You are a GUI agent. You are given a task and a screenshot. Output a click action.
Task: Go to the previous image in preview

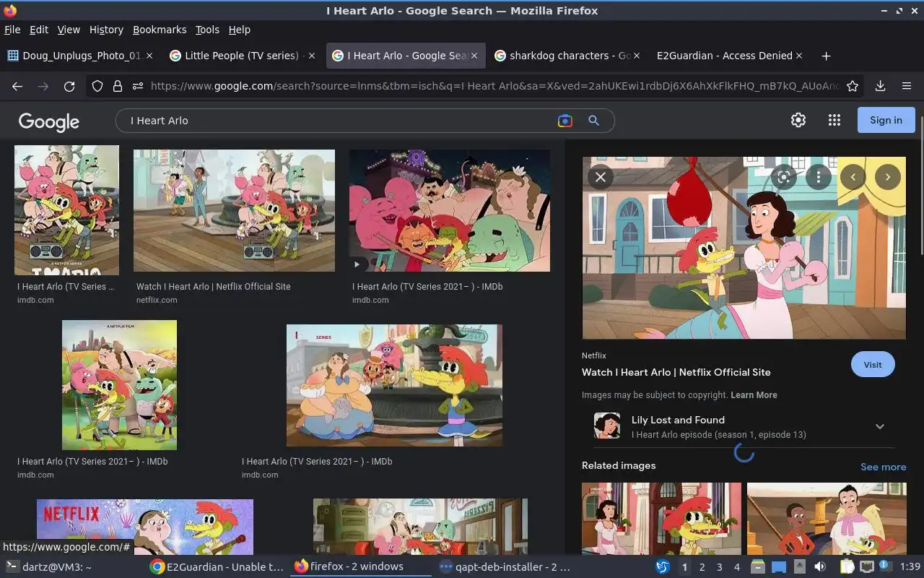coord(853,177)
